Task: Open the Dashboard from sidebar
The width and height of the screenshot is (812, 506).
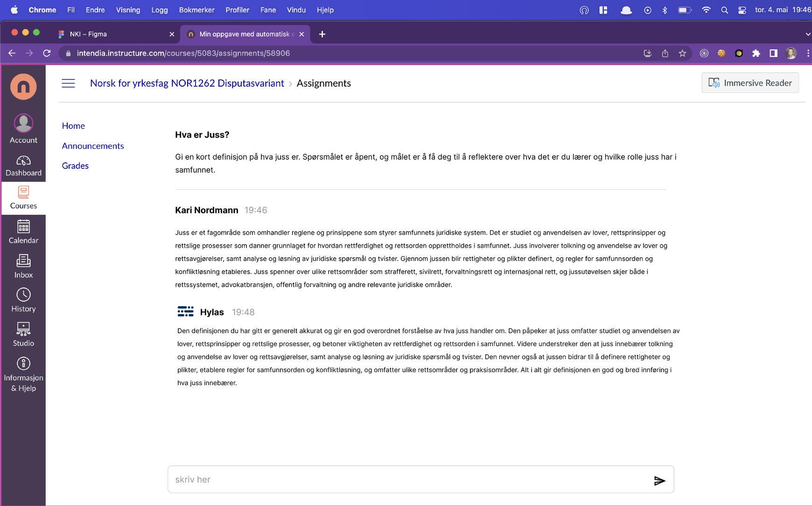Action: [23, 165]
